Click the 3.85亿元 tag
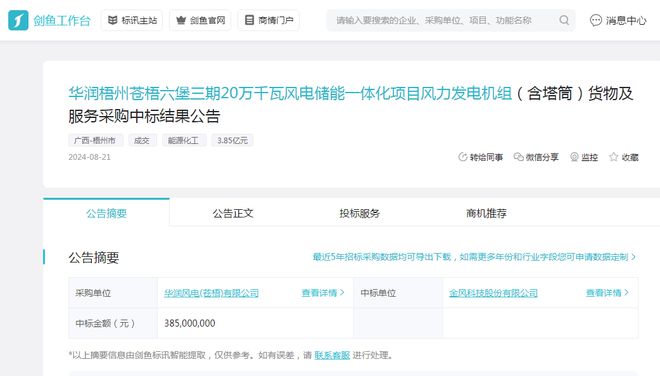 click(232, 140)
